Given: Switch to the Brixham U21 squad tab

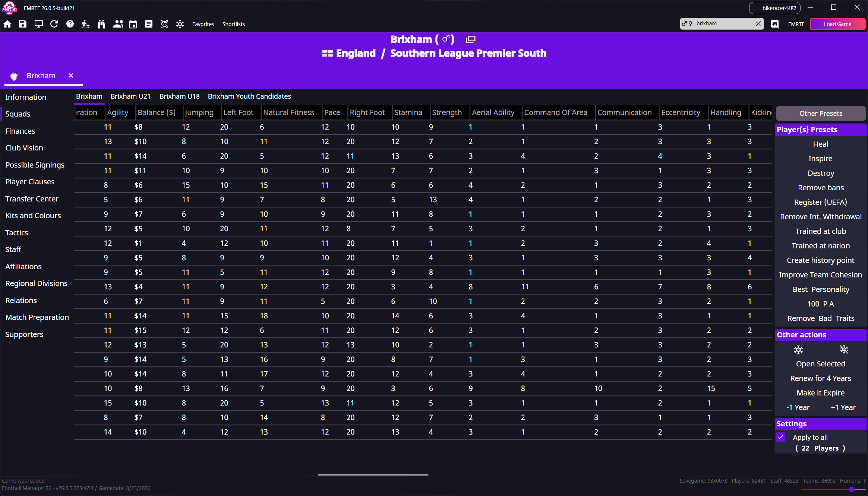Looking at the screenshot, I should click(130, 96).
